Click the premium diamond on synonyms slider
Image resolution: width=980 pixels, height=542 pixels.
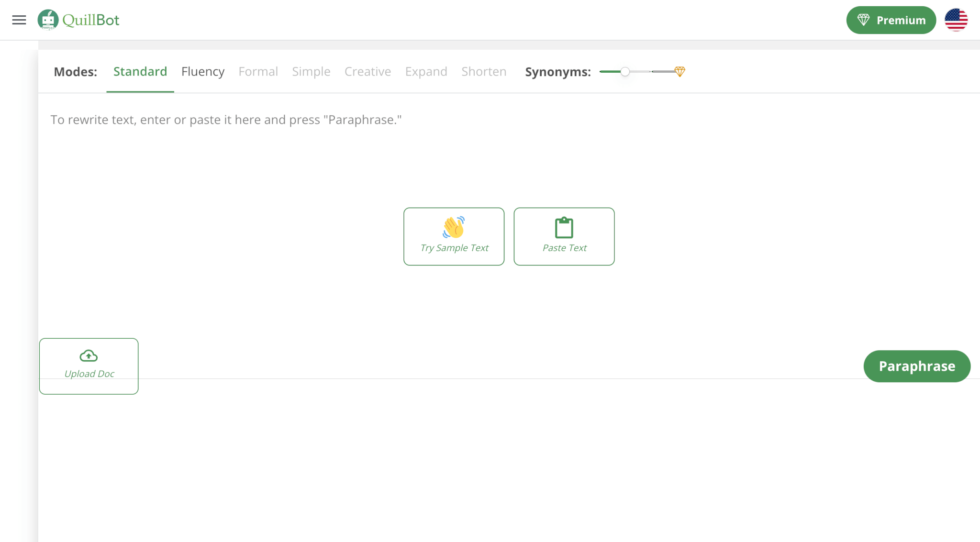tap(679, 72)
